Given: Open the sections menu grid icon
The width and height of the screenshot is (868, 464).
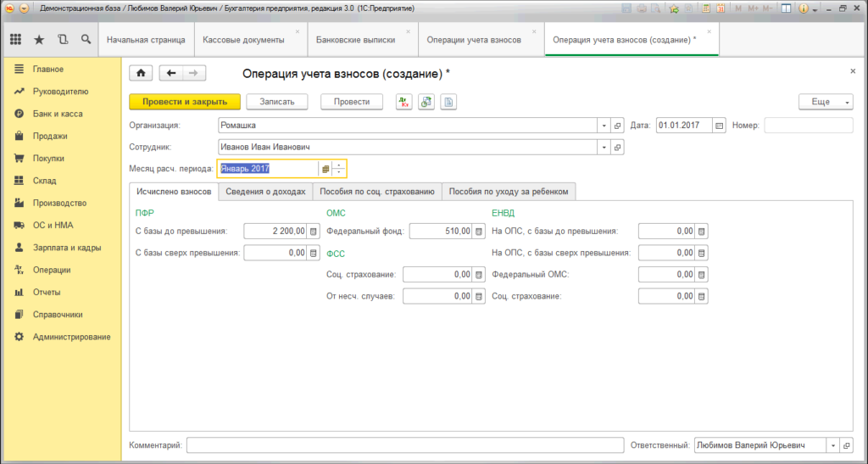Looking at the screenshot, I should [x=15, y=40].
